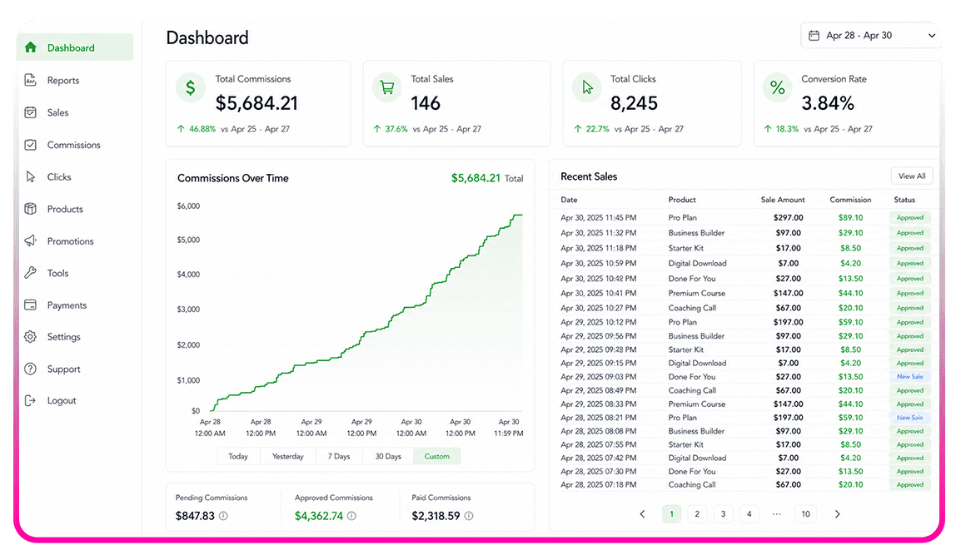Click the $297.00 sale amount
Viewport: 961px width, 560px height.
[x=788, y=217]
